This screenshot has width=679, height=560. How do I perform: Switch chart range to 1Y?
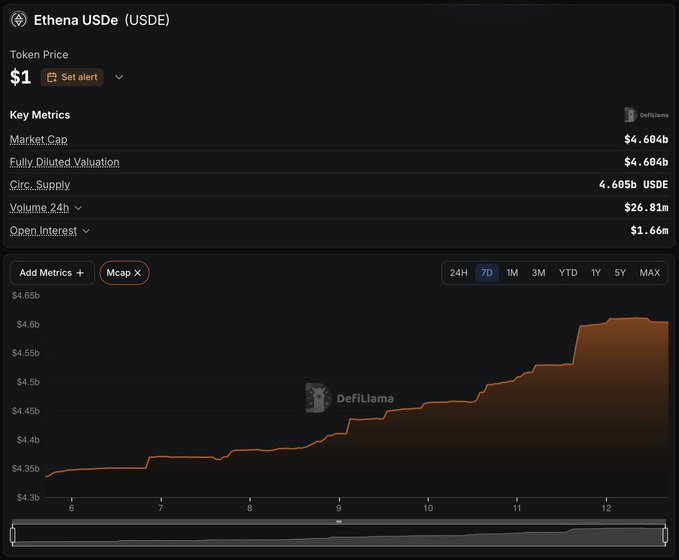(x=596, y=273)
